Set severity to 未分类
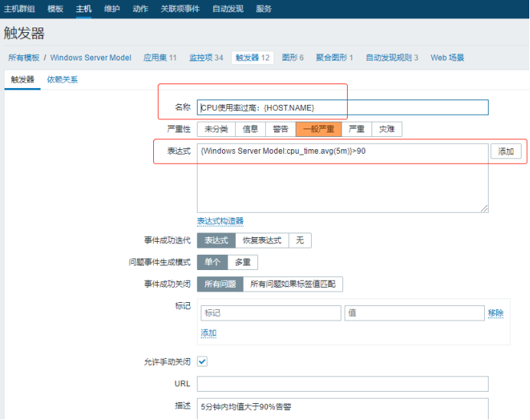530x420 pixels. coord(216,129)
